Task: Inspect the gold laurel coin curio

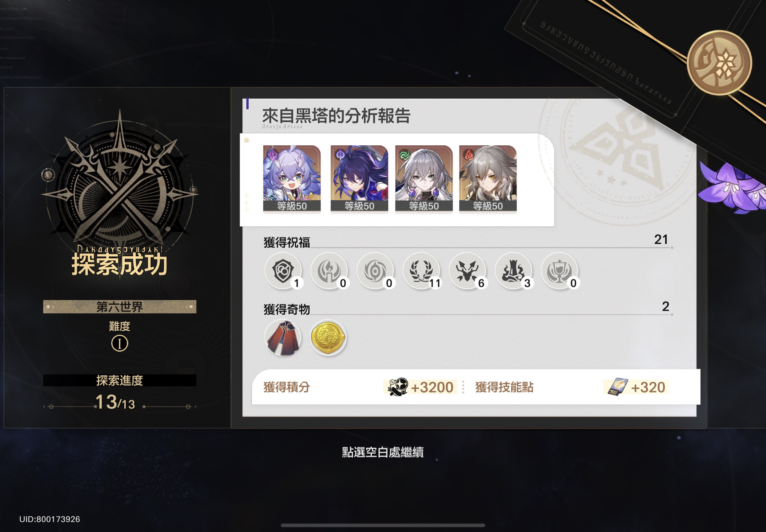Action: tap(328, 337)
